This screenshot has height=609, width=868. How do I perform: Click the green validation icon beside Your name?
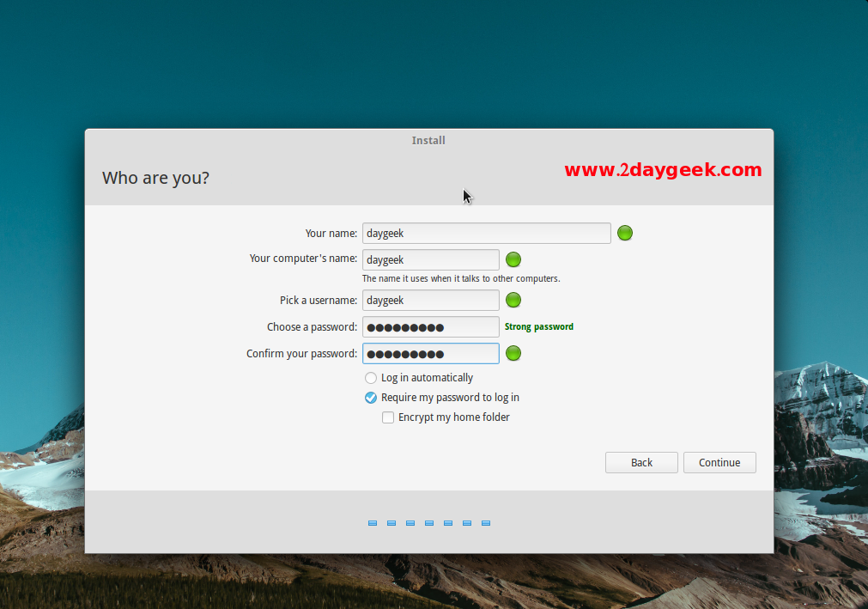click(x=625, y=233)
